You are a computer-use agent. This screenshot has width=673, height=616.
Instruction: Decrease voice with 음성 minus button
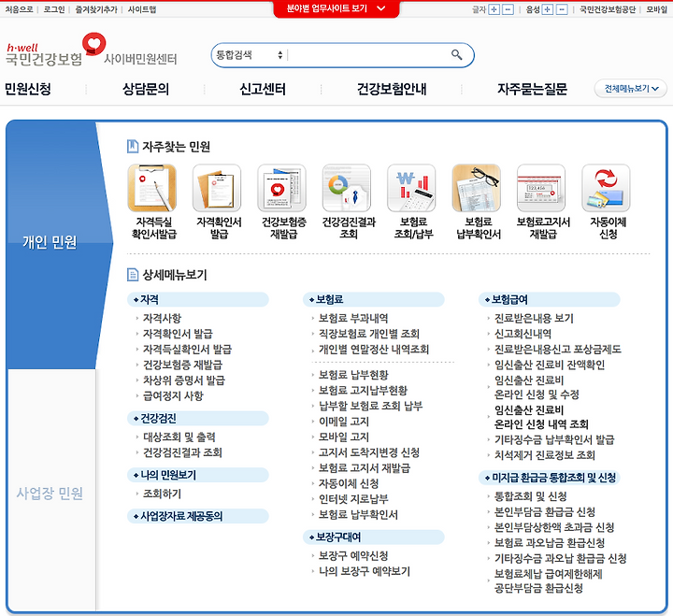(562, 9)
